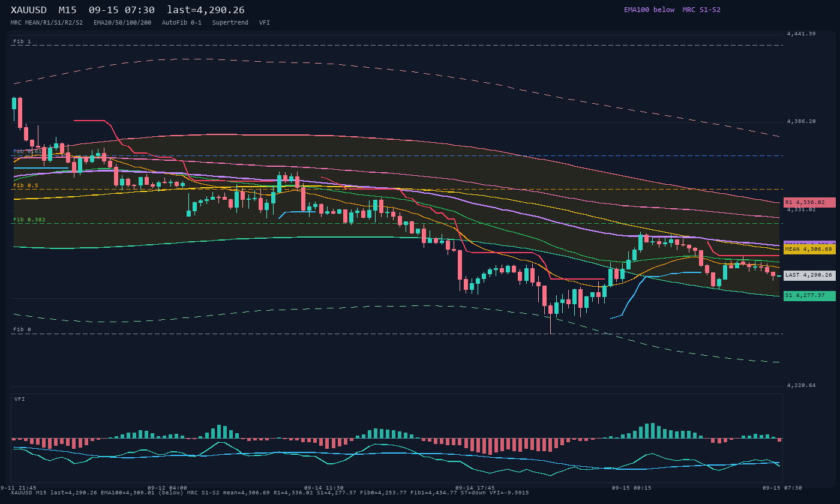Select the 4,386.20 price axis label
This screenshot has height=504, width=840.
pos(802,121)
